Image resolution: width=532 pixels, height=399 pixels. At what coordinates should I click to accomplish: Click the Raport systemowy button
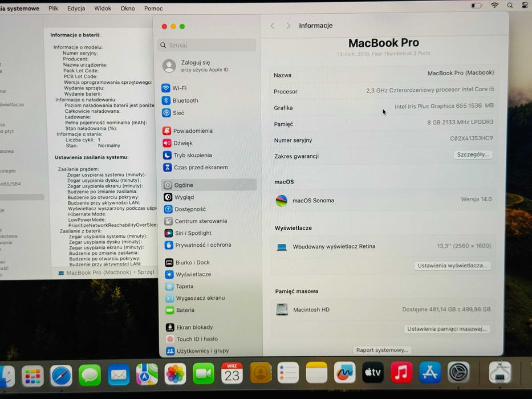pos(382,350)
